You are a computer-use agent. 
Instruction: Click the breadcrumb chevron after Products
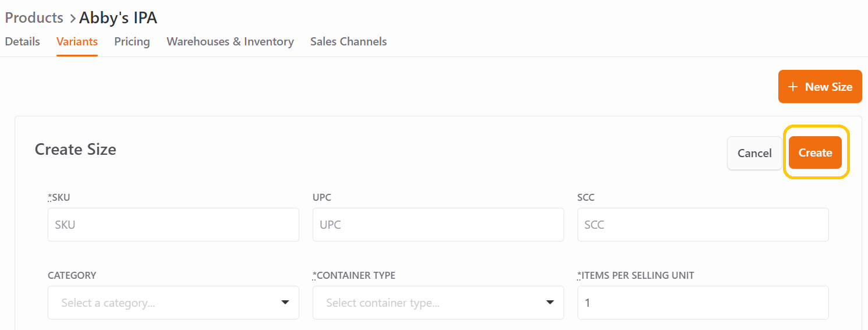tap(72, 19)
